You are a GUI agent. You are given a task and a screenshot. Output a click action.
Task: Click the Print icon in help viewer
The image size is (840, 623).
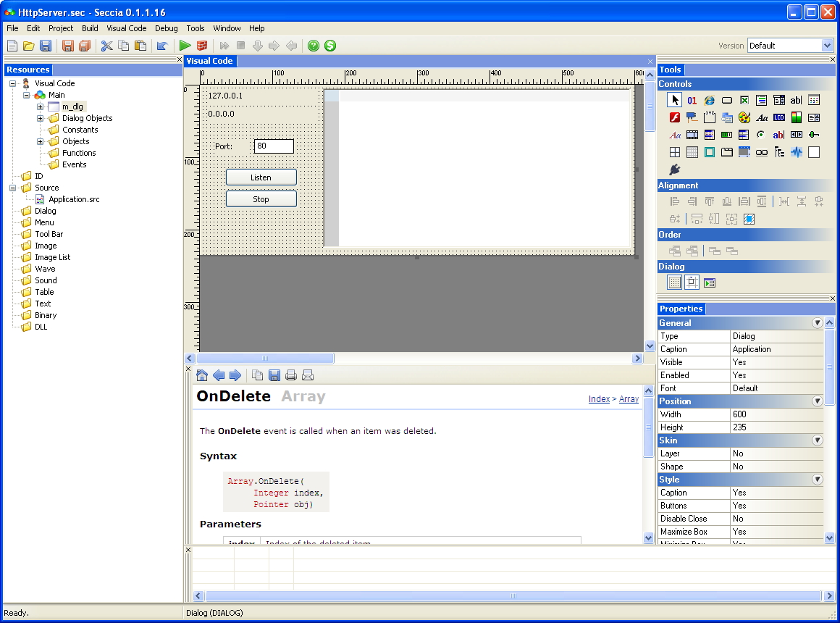(x=291, y=375)
